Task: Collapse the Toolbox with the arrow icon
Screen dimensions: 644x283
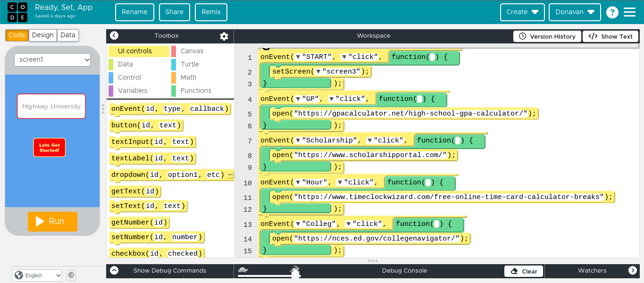Action: point(114,36)
